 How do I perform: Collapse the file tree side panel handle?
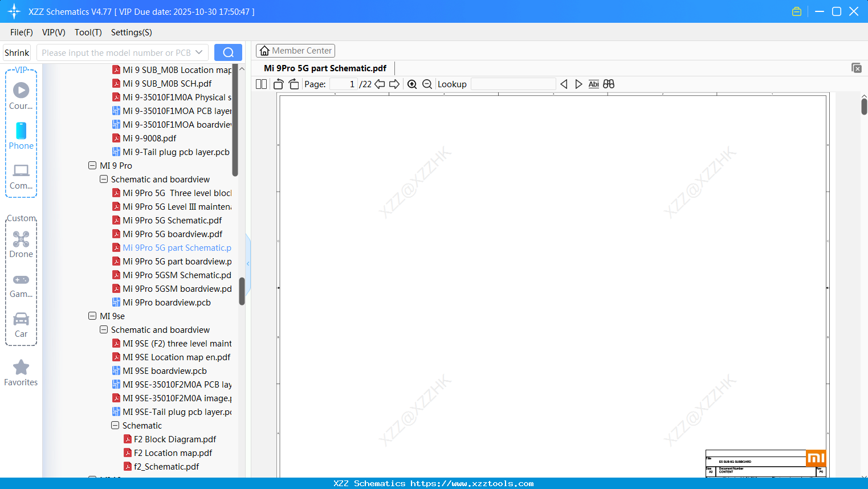[x=248, y=263]
